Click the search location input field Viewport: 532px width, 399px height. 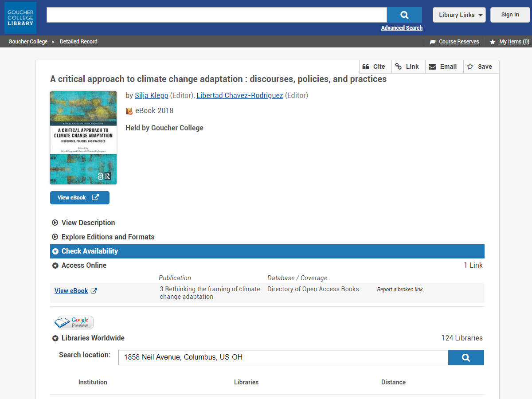click(x=283, y=357)
